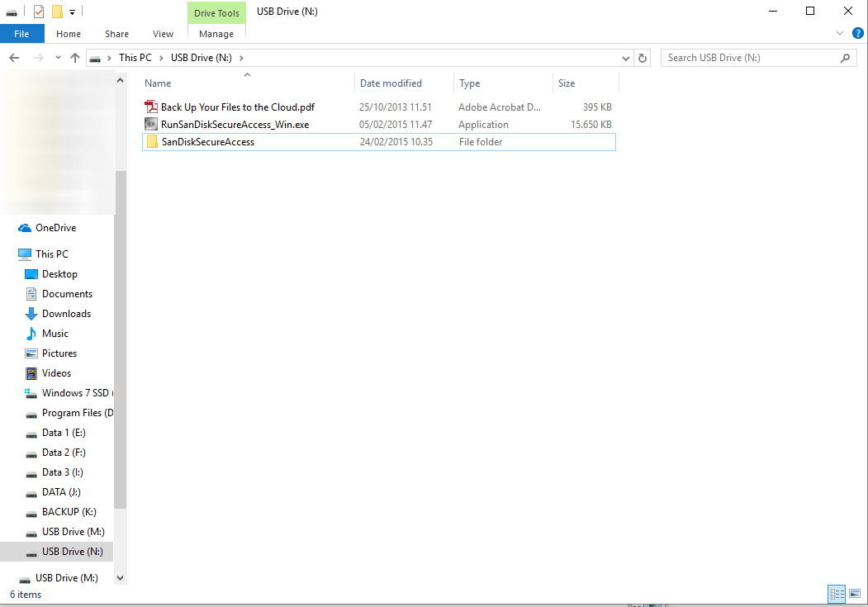Open the Manage ribbon tab
This screenshot has height=607, width=868.
coord(216,34)
